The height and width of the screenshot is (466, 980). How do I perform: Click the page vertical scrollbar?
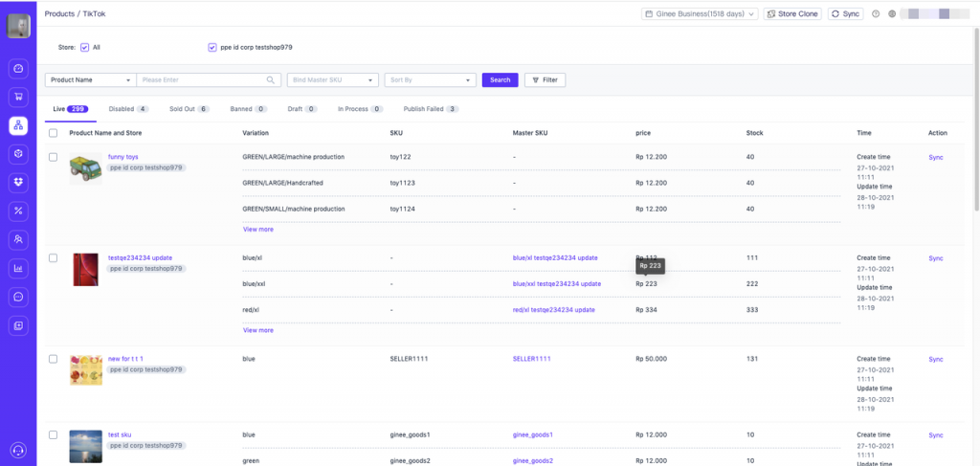(977, 119)
